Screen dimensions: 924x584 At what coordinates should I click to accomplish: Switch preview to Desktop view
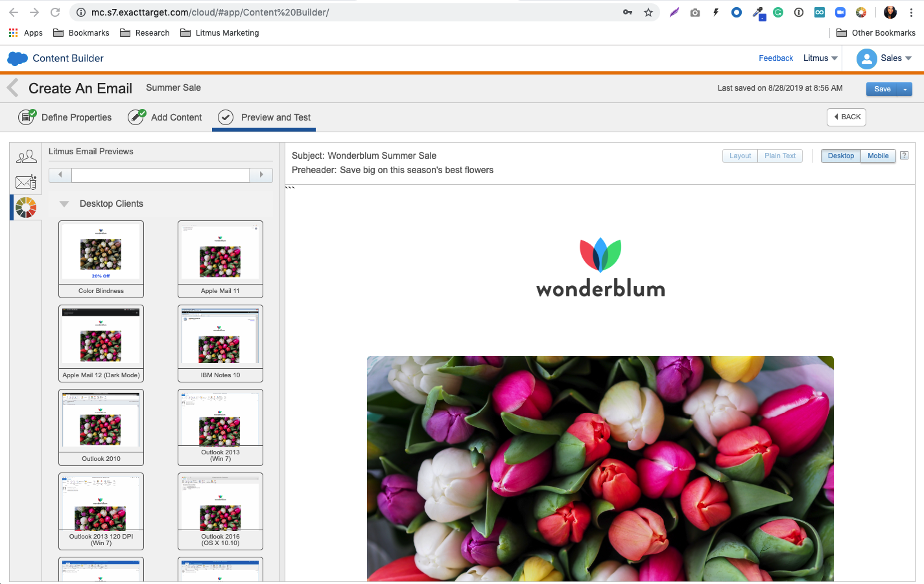[x=841, y=156]
